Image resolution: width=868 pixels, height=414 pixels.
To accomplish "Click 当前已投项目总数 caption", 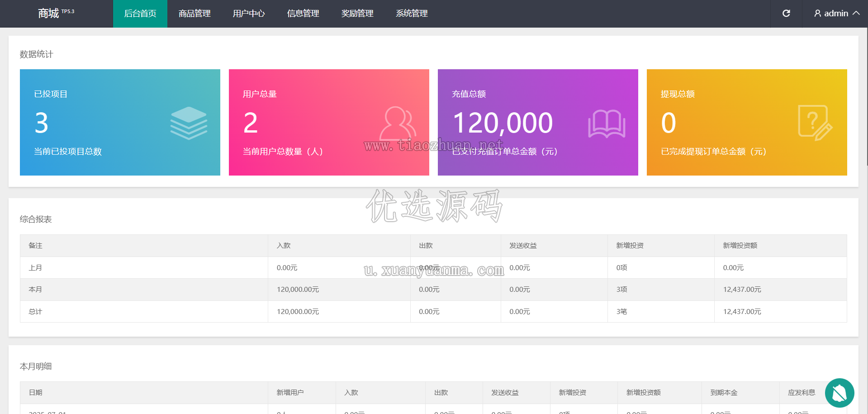I will pyautogui.click(x=68, y=152).
